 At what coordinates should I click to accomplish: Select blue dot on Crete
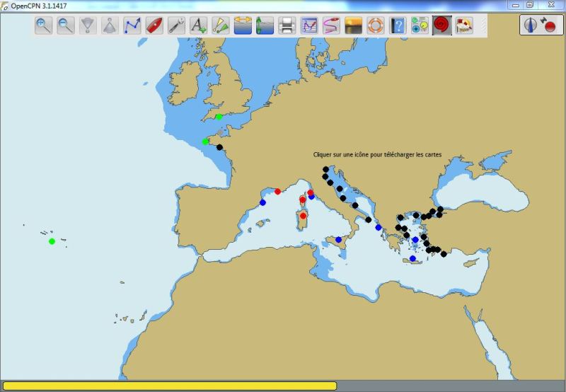413,258
